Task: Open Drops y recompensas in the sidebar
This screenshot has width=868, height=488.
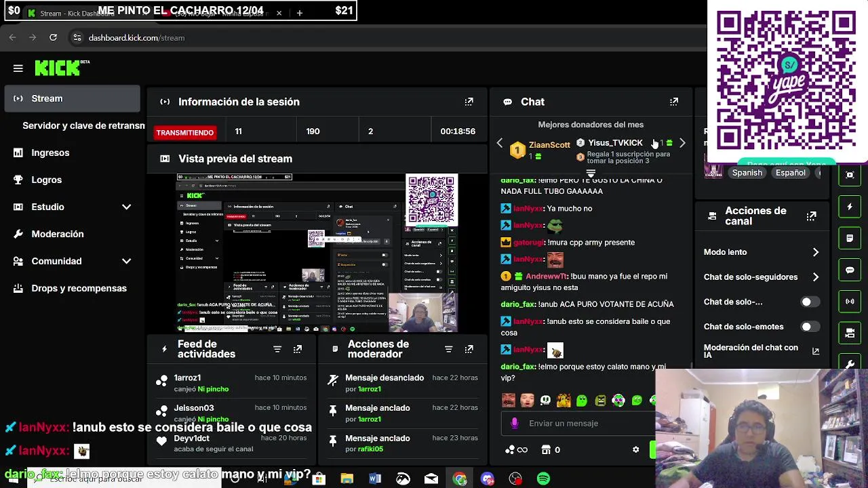Action: 72,288
